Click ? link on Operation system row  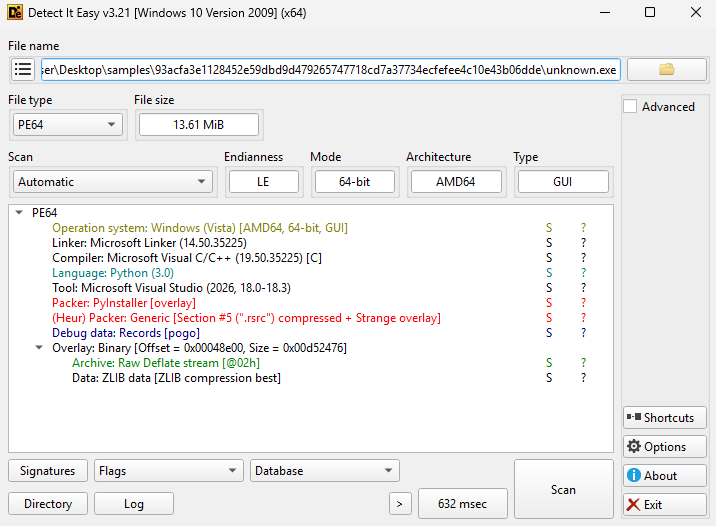pos(583,227)
